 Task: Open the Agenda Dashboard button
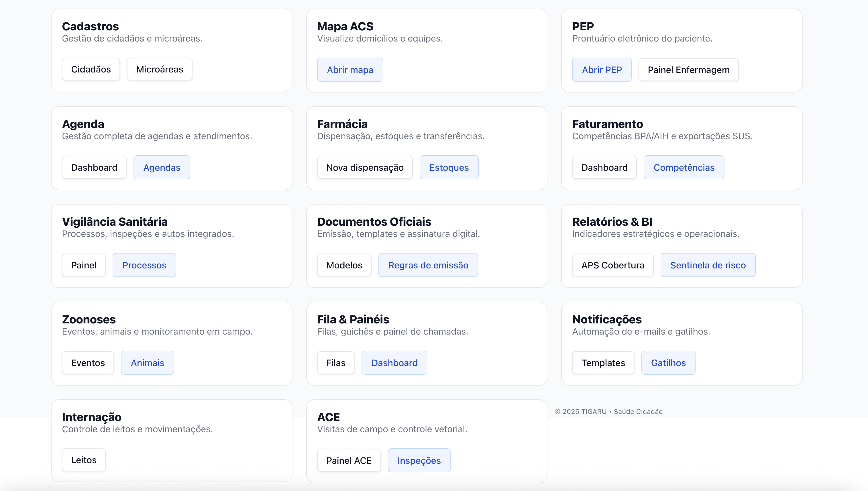94,168
